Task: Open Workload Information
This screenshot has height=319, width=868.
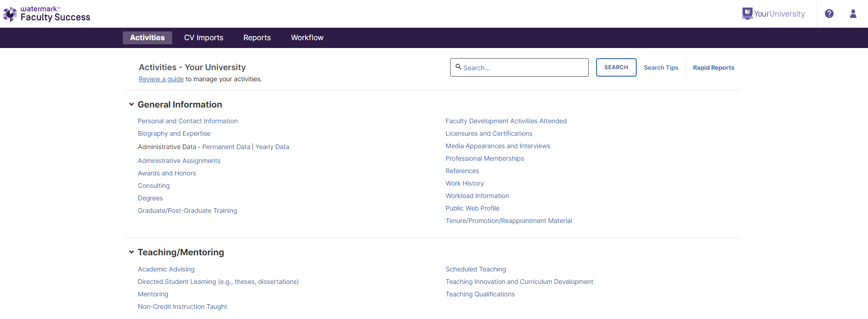Action: [477, 196]
